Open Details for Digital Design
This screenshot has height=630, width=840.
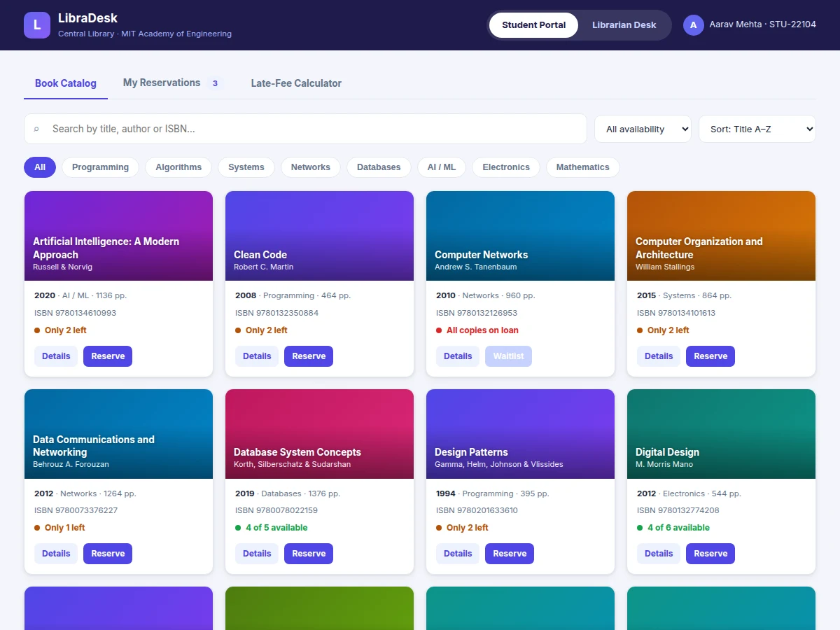tap(659, 554)
